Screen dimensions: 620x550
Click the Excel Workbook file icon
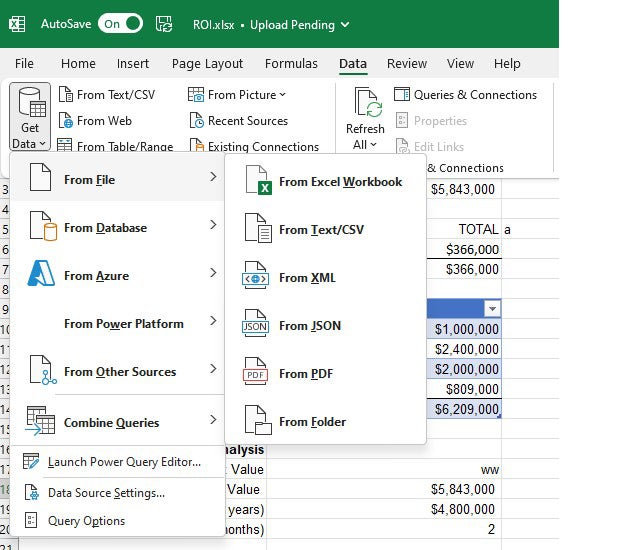(x=258, y=180)
